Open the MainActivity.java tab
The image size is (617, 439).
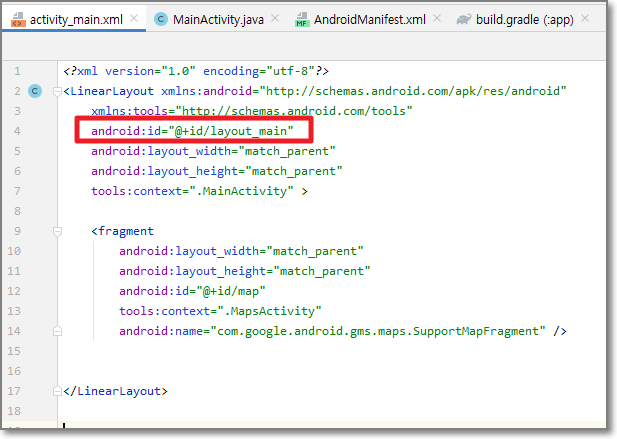218,19
